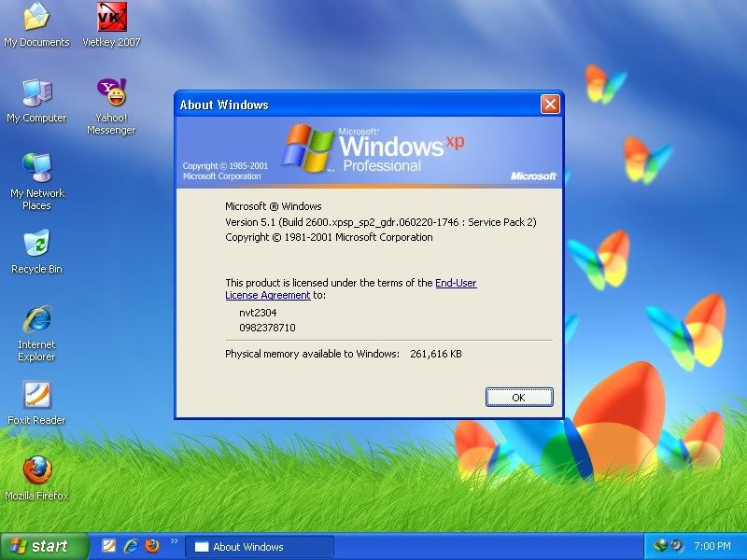Viewport: 747px width, 560px height.
Task: Select the Foxit Reader desktop icon
Action: pos(36,403)
